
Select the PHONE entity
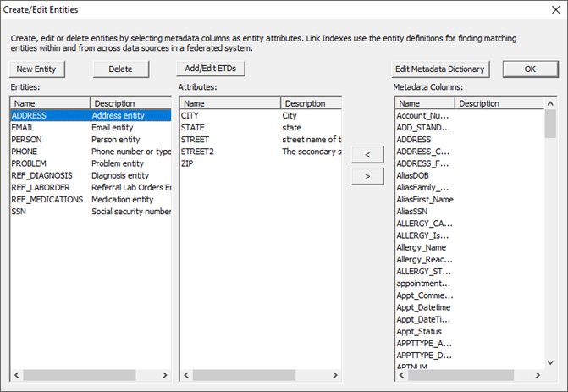(91, 152)
